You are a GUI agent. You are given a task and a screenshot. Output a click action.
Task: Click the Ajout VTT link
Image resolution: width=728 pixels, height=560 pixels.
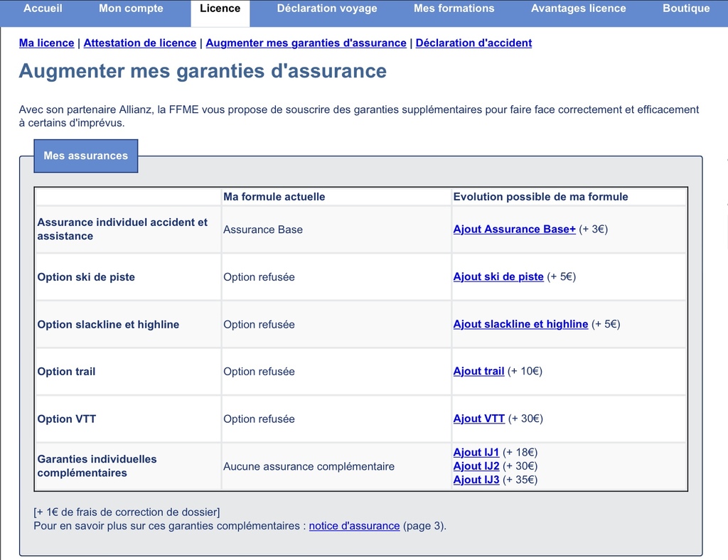pyautogui.click(x=478, y=419)
